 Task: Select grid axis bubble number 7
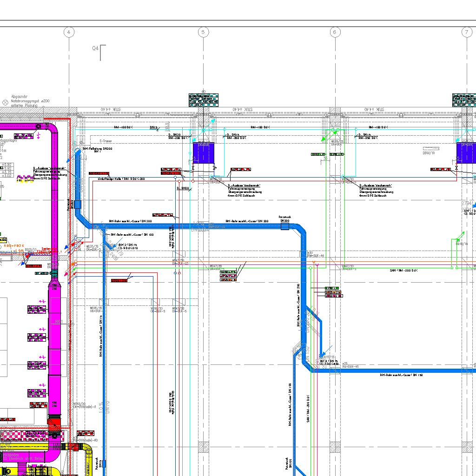[x=467, y=32]
